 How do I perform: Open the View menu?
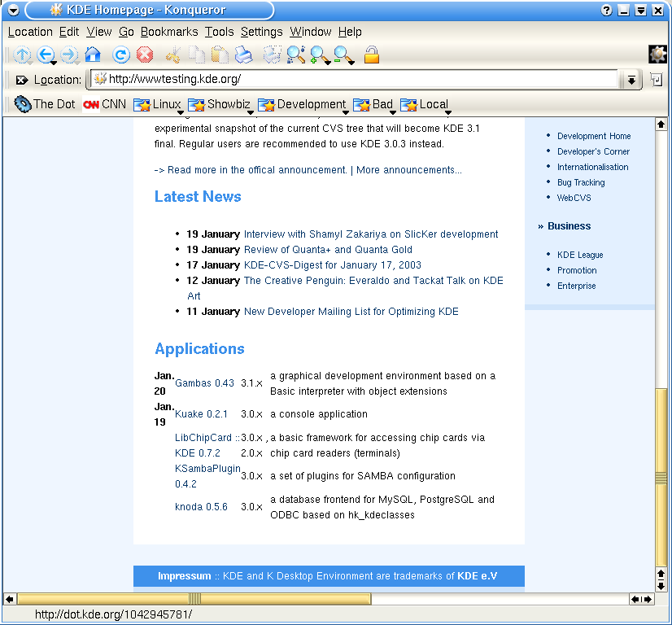pos(99,32)
